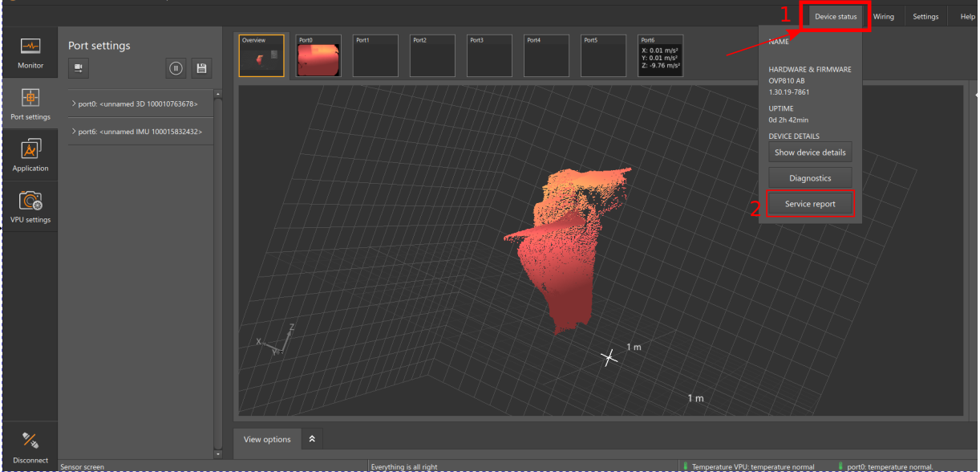980x472 pixels.
Task: Open VPU settings from the sidebar
Action: tap(30, 206)
